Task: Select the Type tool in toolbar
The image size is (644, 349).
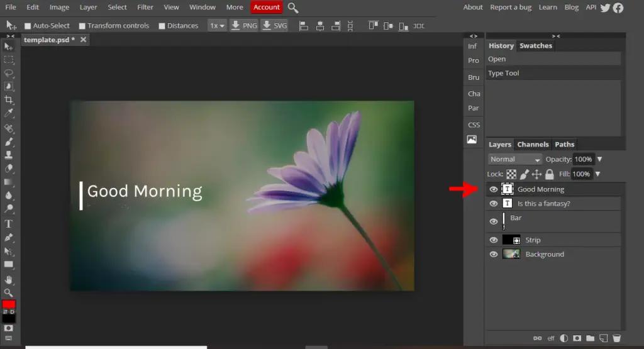Action: [x=8, y=224]
